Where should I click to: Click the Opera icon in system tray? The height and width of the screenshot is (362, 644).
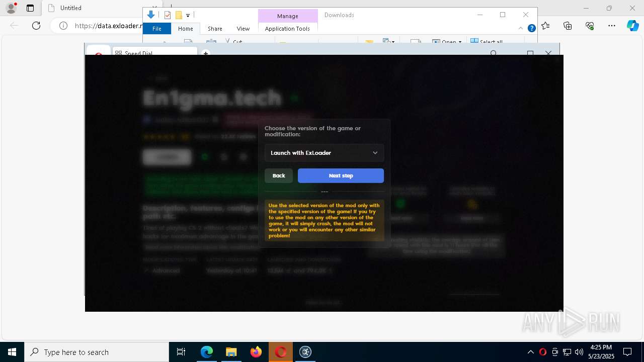543,352
